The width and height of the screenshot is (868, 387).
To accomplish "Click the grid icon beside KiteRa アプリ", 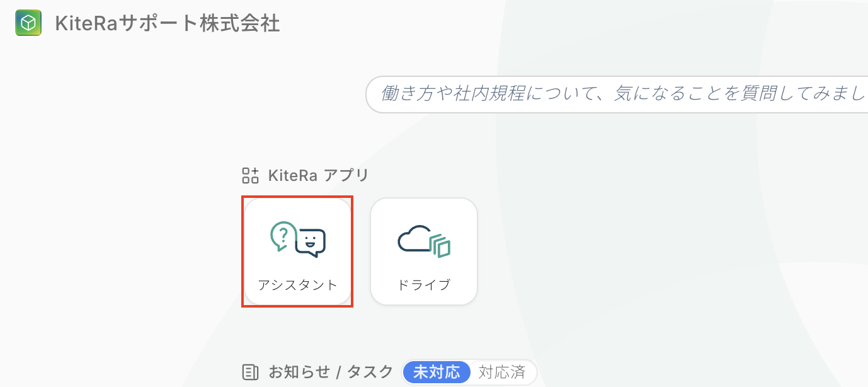I will click(251, 175).
